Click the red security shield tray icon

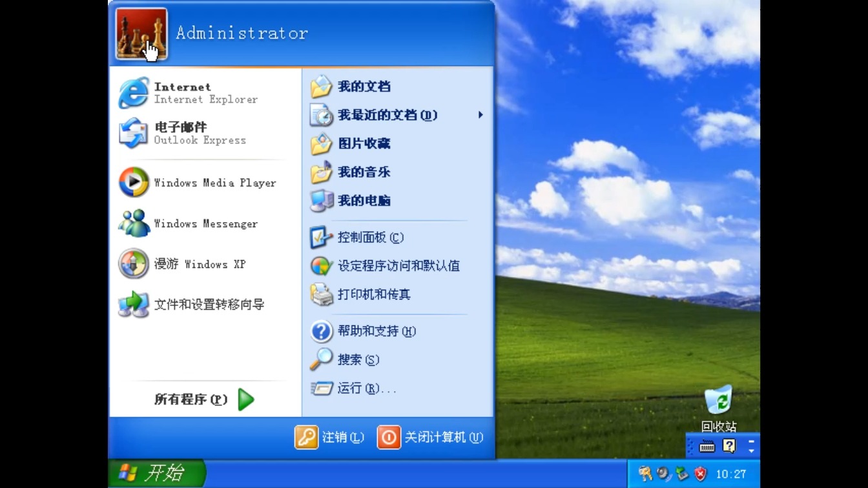701,474
